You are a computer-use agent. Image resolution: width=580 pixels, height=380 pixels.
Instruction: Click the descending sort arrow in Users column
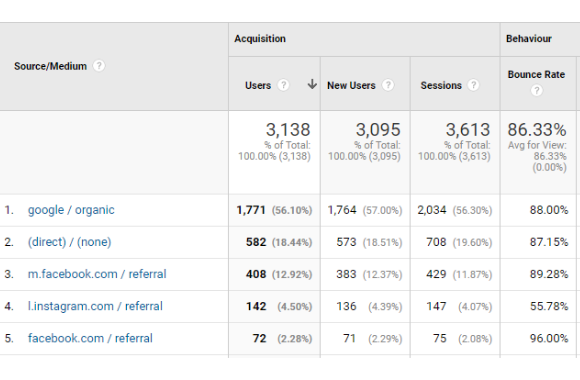312,84
